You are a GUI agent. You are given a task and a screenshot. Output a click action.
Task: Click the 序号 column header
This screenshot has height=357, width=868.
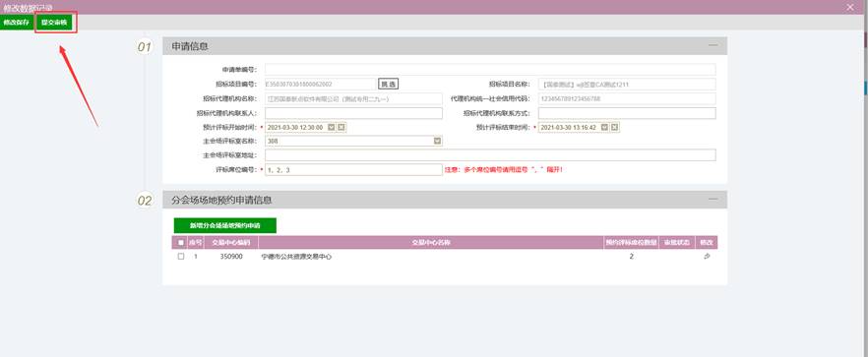click(196, 243)
